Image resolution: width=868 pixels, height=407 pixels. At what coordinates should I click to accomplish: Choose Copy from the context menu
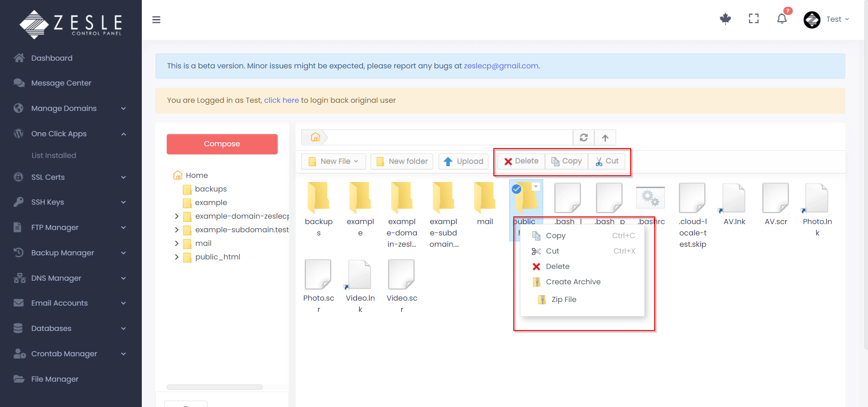pyautogui.click(x=583, y=235)
